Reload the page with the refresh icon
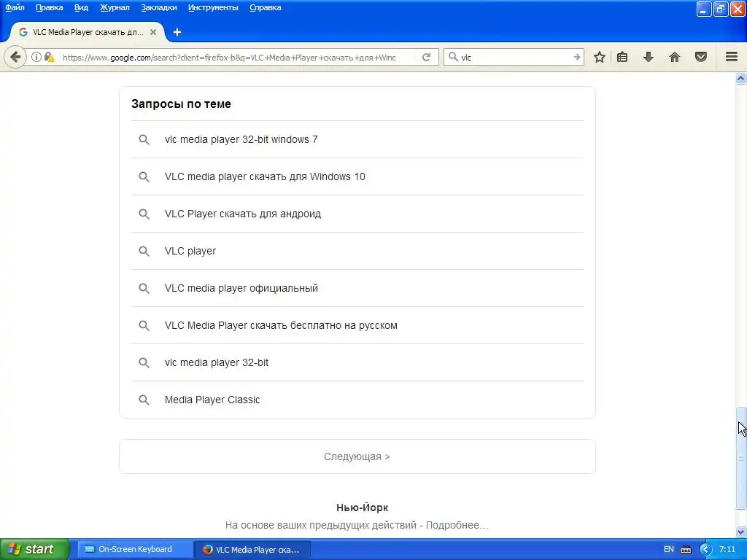This screenshot has width=747, height=560. pyautogui.click(x=426, y=57)
